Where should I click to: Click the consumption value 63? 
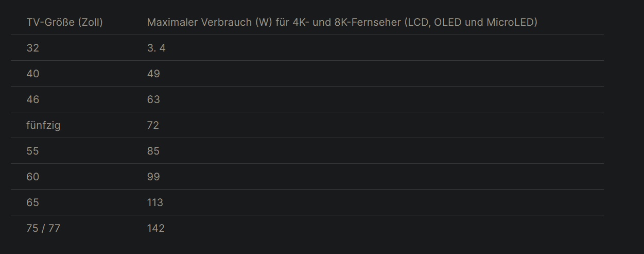pyautogui.click(x=153, y=99)
